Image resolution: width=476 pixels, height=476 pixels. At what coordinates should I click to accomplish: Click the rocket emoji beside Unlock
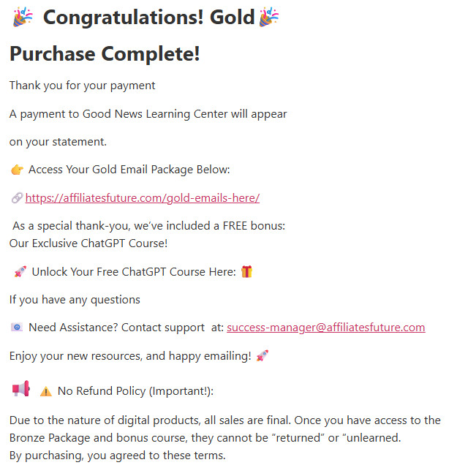coord(20,272)
